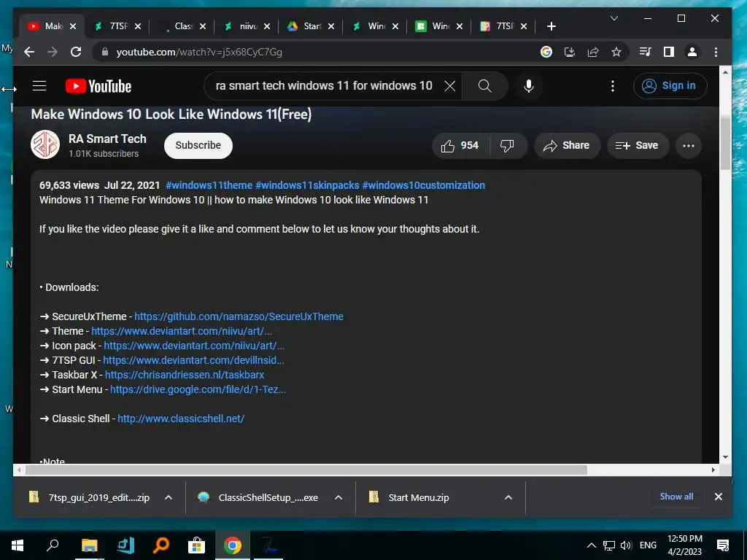Like the video with thumbs up
The height and width of the screenshot is (560, 747).
coord(460,146)
